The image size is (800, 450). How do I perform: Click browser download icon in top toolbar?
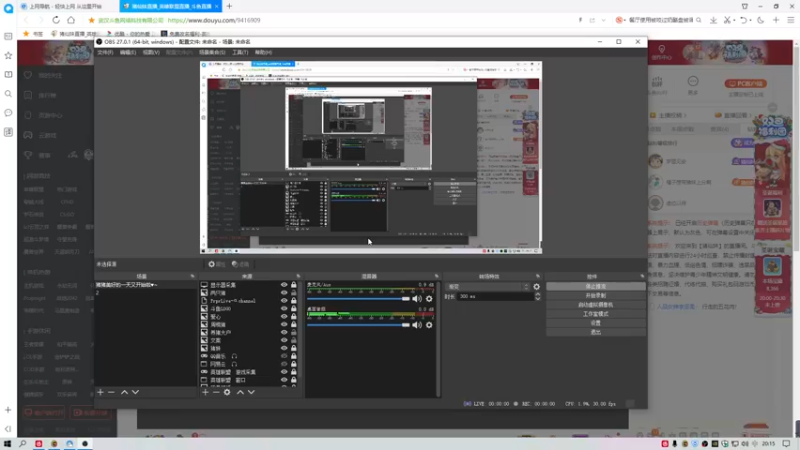pos(713,20)
